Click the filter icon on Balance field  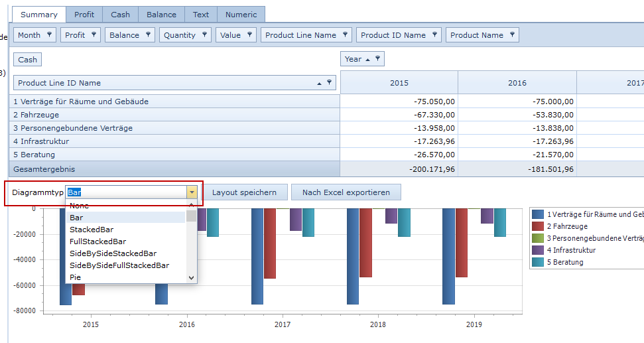point(148,35)
